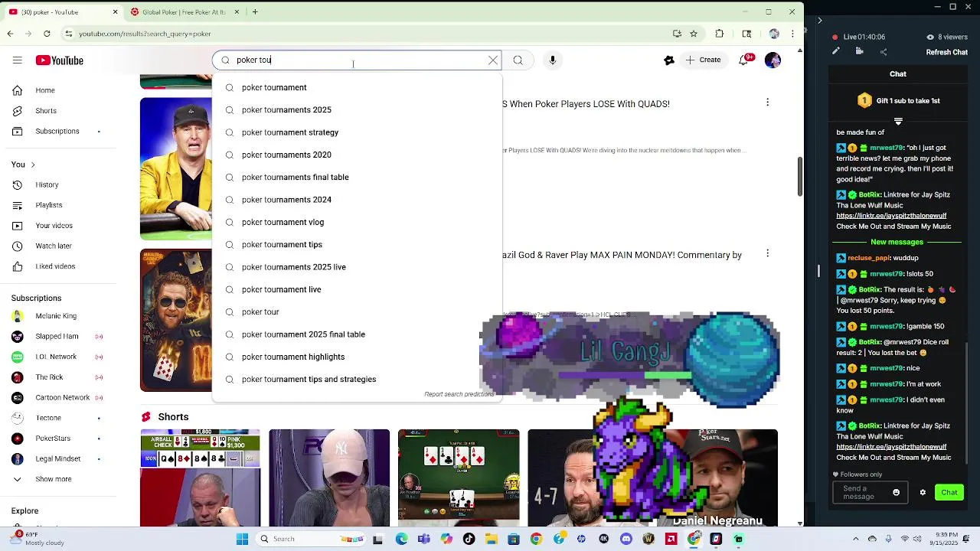
Task: Click "Report search predictions" link
Action: 459,394
